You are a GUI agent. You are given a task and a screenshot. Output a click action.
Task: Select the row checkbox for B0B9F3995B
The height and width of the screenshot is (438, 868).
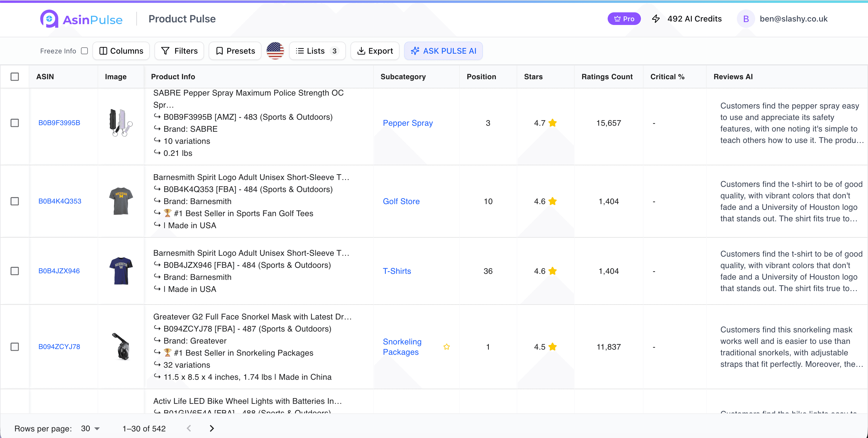coord(15,123)
